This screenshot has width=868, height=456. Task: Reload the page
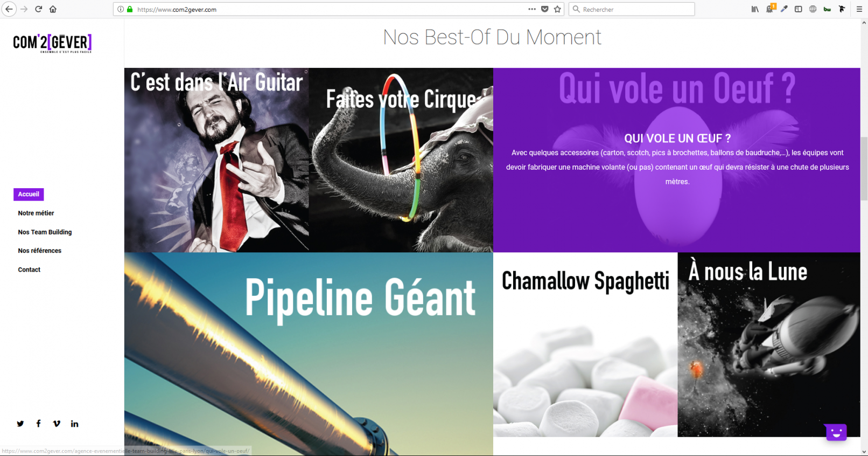[x=38, y=9]
